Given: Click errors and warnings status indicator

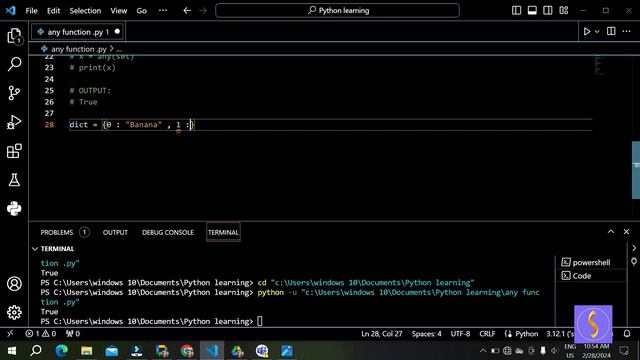Looking at the screenshot, I should 40,333.
